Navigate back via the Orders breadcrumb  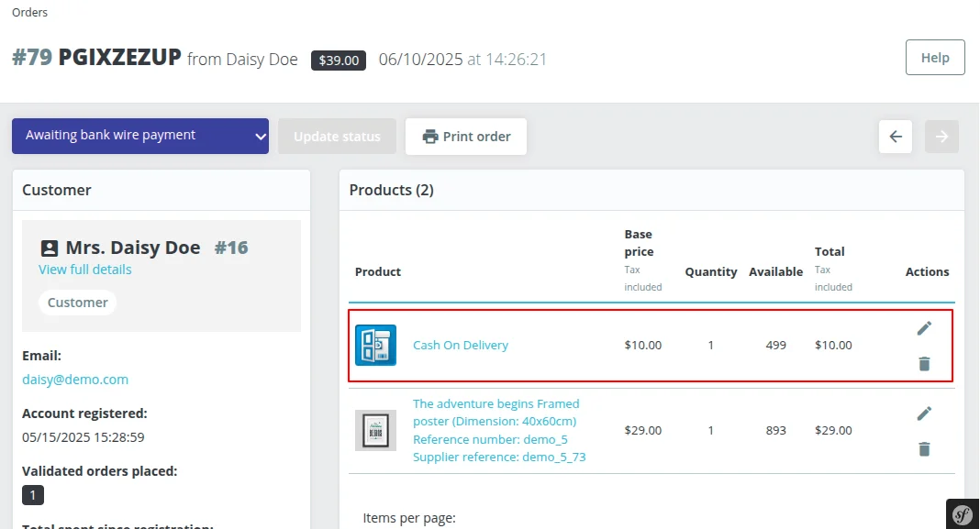[x=29, y=12]
